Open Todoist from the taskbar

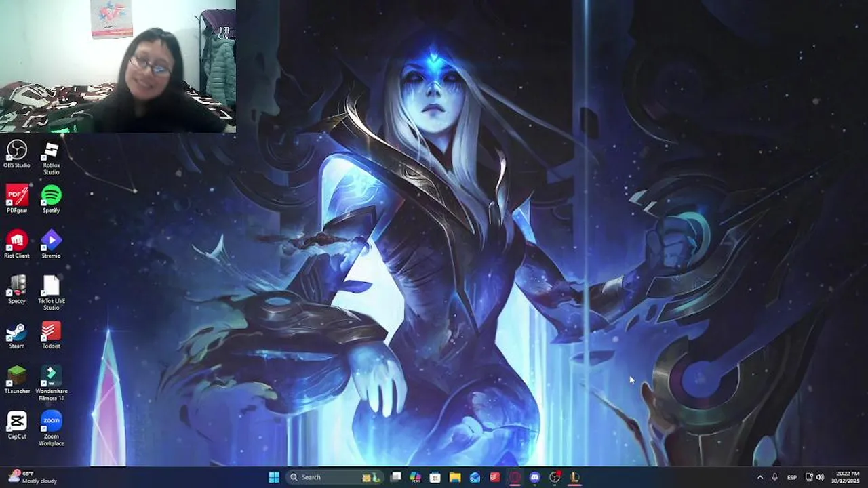[x=495, y=477]
